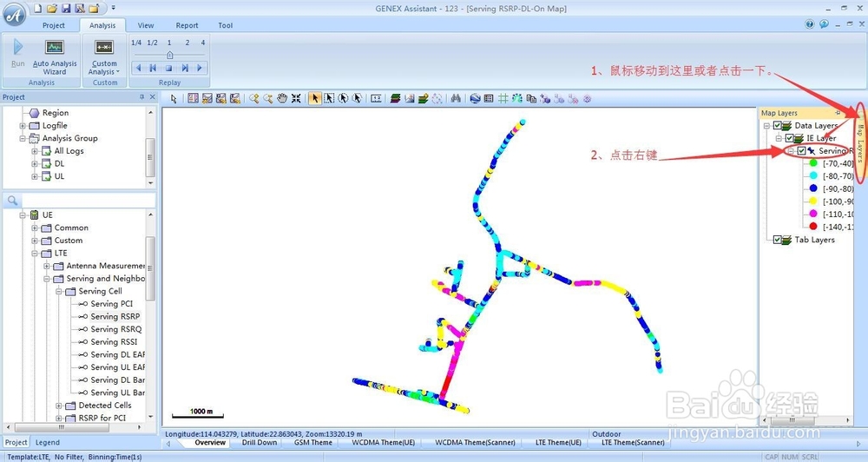Click the open folder icon in quick access

coord(52,9)
